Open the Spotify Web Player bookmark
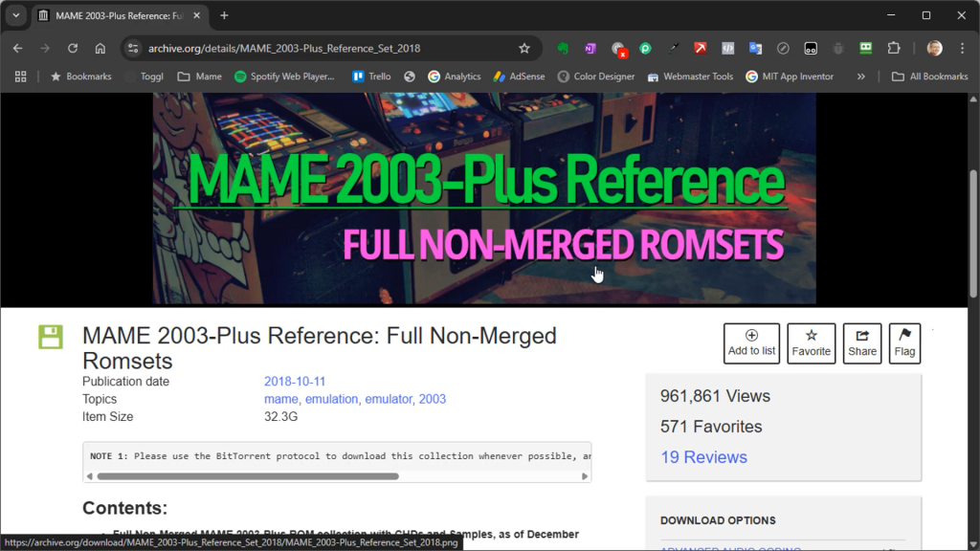The height and width of the screenshot is (551, 980). point(284,77)
